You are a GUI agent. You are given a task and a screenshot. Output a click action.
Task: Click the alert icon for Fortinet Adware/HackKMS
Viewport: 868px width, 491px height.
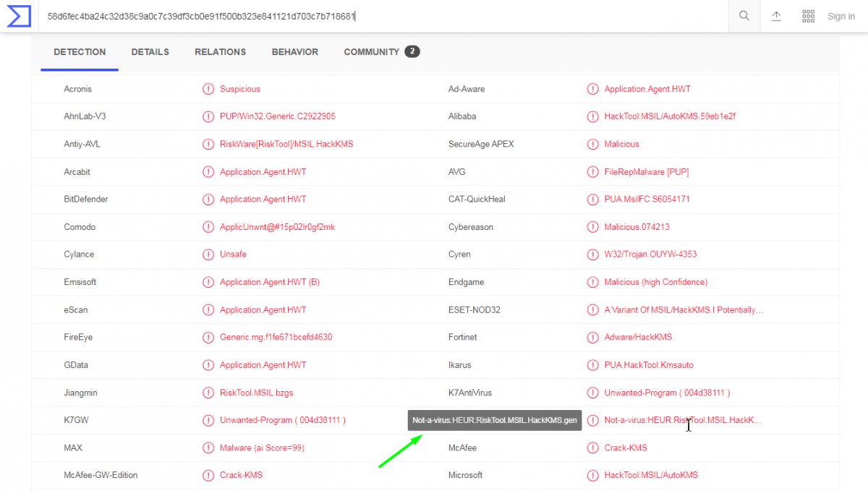coord(593,337)
